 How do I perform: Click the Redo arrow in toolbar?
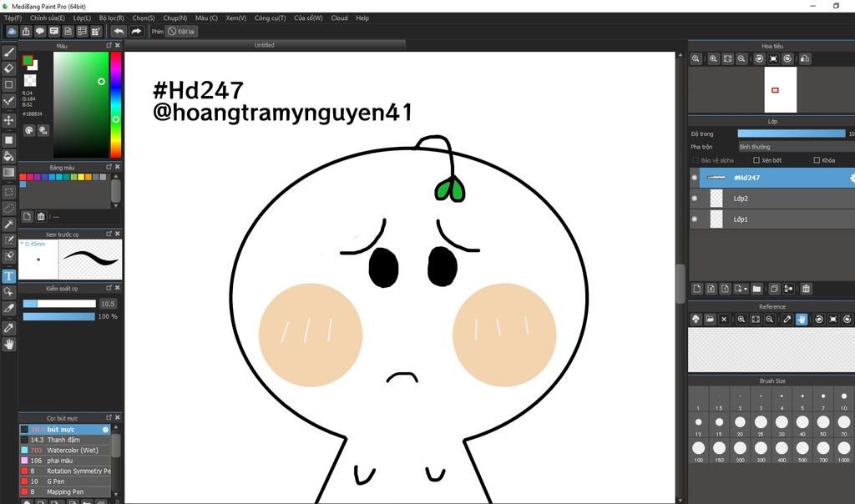pos(136,31)
